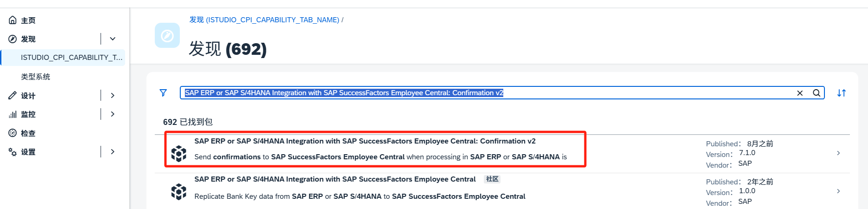Click the Published 8月之前 value
Image resolution: width=868 pixels, height=209 pixels.
coord(760,144)
